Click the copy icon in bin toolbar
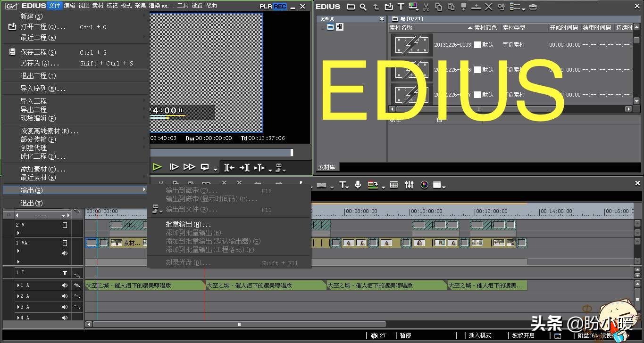The height and width of the screenshot is (343, 644). pyautogui.click(x=439, y=7)
